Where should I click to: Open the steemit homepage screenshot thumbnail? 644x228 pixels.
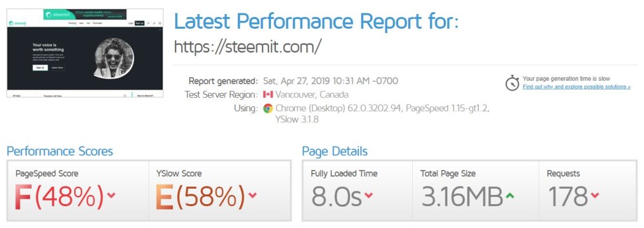(x=85, y=53)
